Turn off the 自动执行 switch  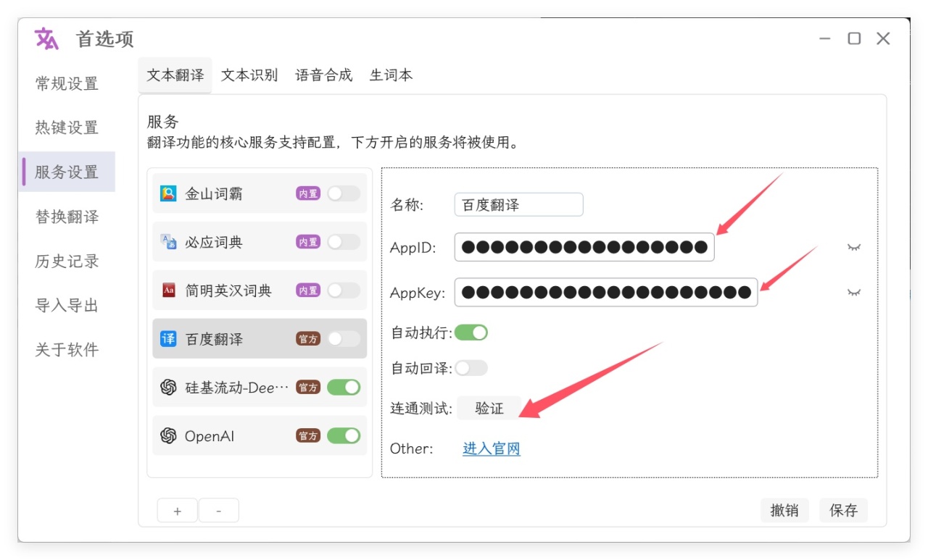click(471, 333)
